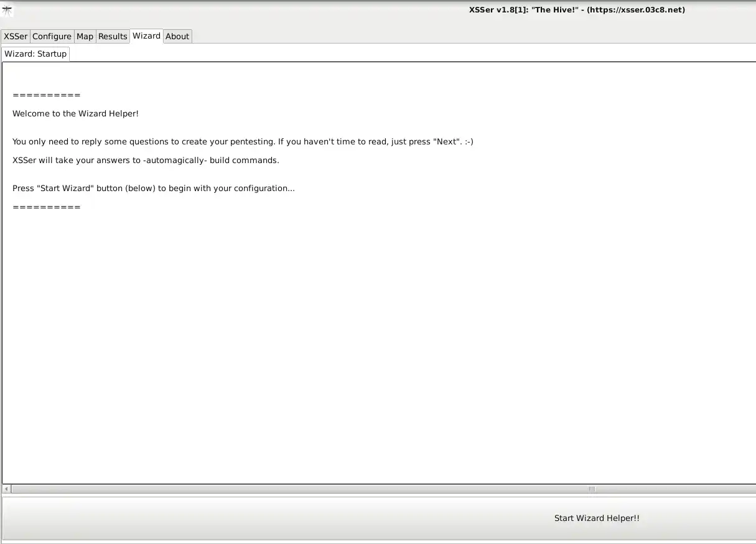Select the Wizard: Startup subtab
This screenshot has height=544, width=756.
click(35, 54)
